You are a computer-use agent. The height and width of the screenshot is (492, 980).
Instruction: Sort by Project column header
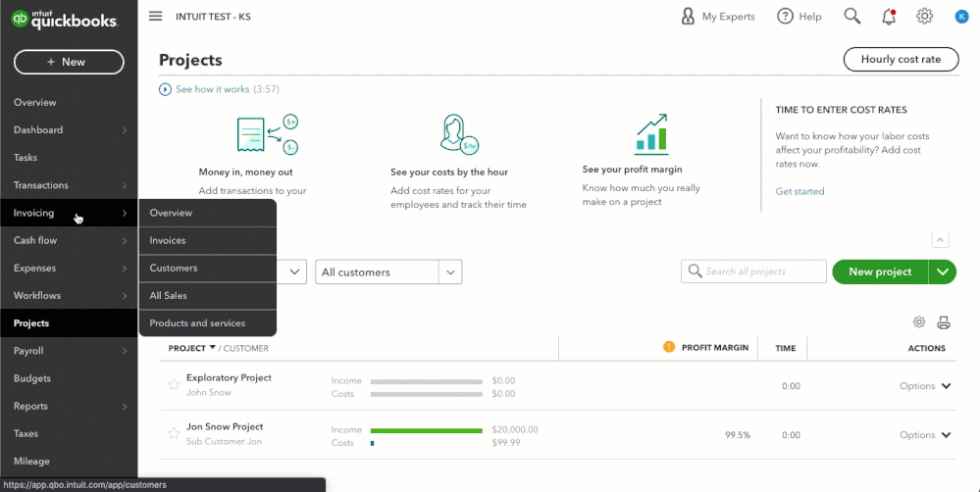click(x=192, y=348)
